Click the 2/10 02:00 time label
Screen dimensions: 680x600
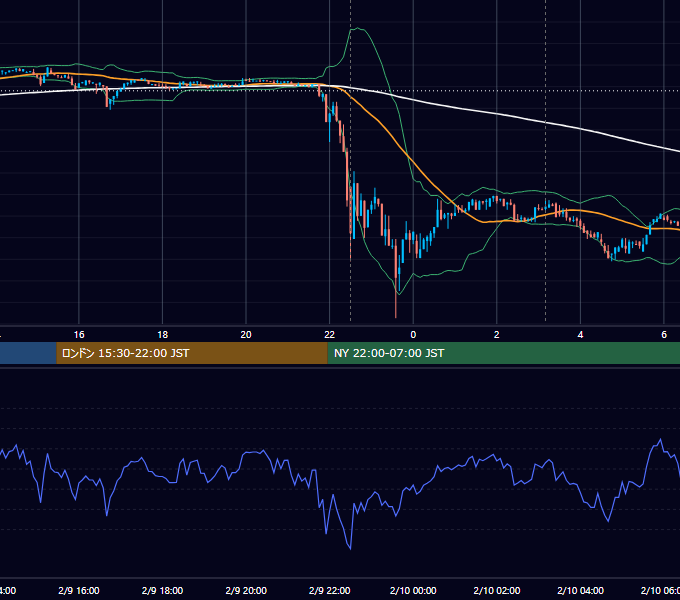[497, 590]
